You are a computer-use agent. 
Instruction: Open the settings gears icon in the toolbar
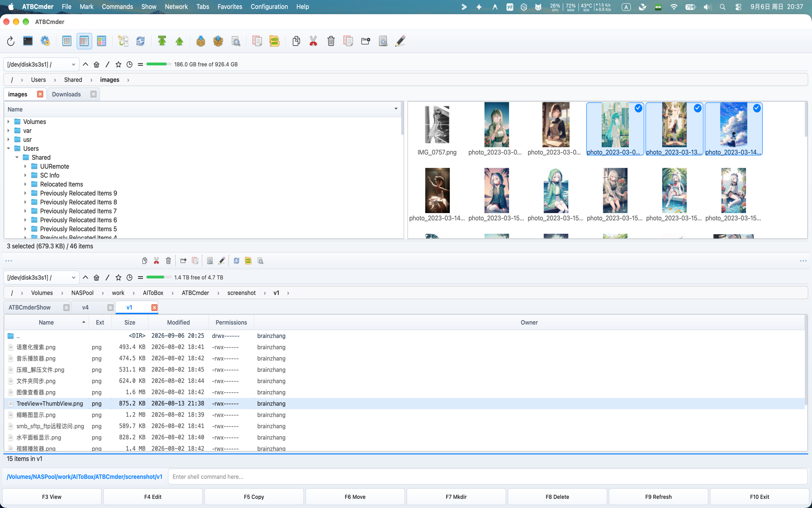pyautogui.click(x=45, y=41)
